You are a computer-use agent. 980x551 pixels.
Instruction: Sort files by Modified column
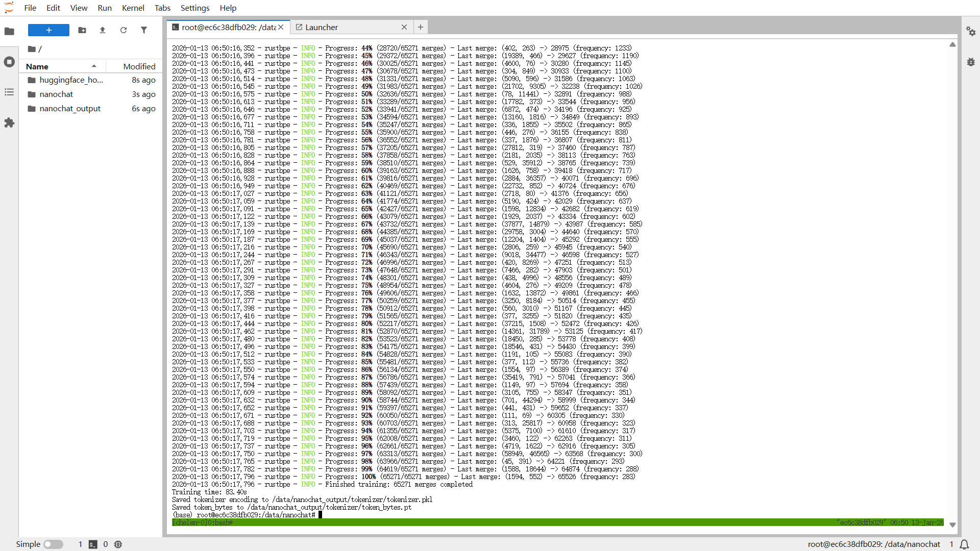pyautogui.click(x=134, y=66)
